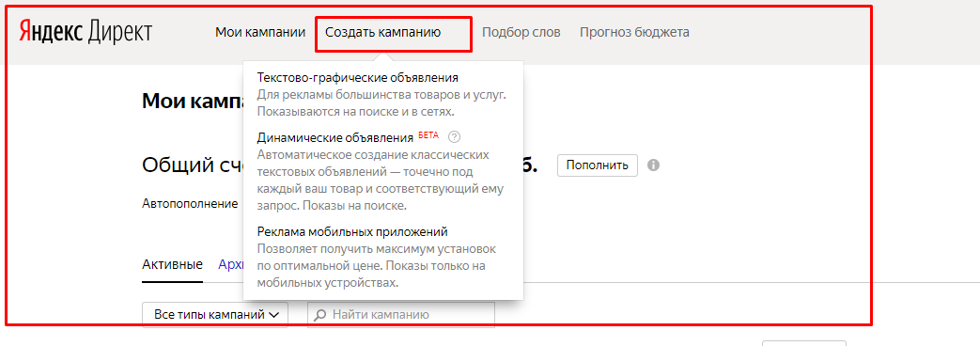Open the Мои кампании page
Viewport: 980px width, 346px height.
[x=260, y=32]
